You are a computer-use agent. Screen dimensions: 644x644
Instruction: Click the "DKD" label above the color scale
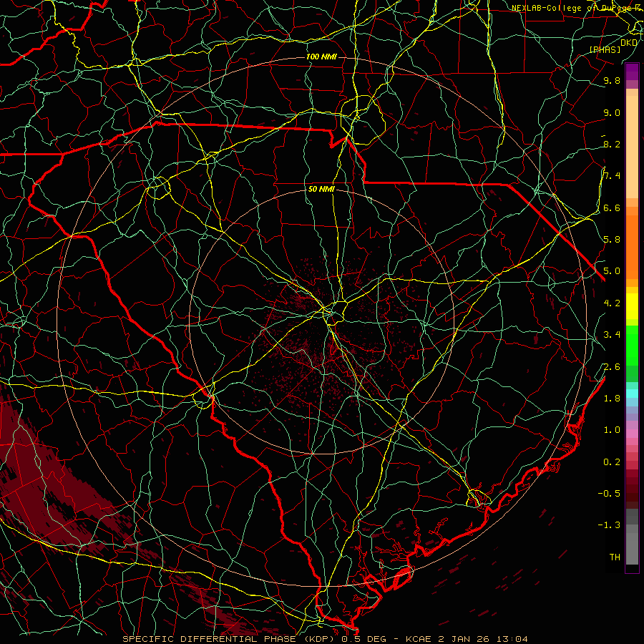pos(628,43)
